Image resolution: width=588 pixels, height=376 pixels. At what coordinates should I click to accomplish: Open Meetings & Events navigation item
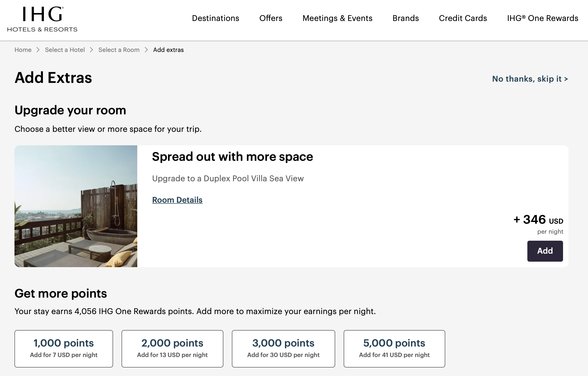337,18
